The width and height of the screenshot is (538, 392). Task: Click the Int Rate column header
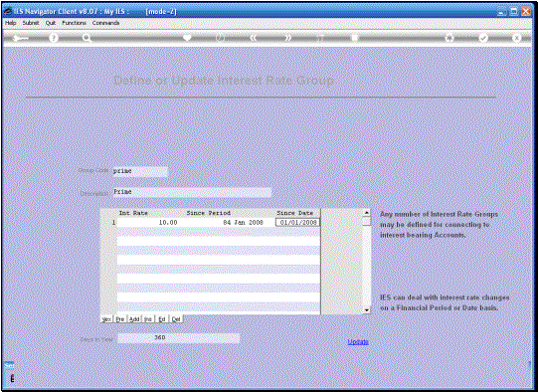pyautogui.click(x=133, y=213)
